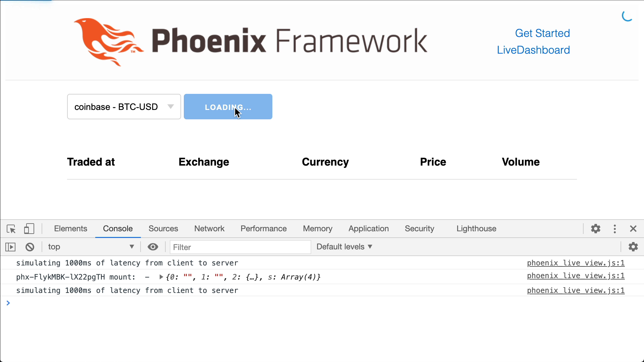This screenshot has height=362, width=644.
Task: Click the Phoenix Framework logo
Action: [250, 42]
